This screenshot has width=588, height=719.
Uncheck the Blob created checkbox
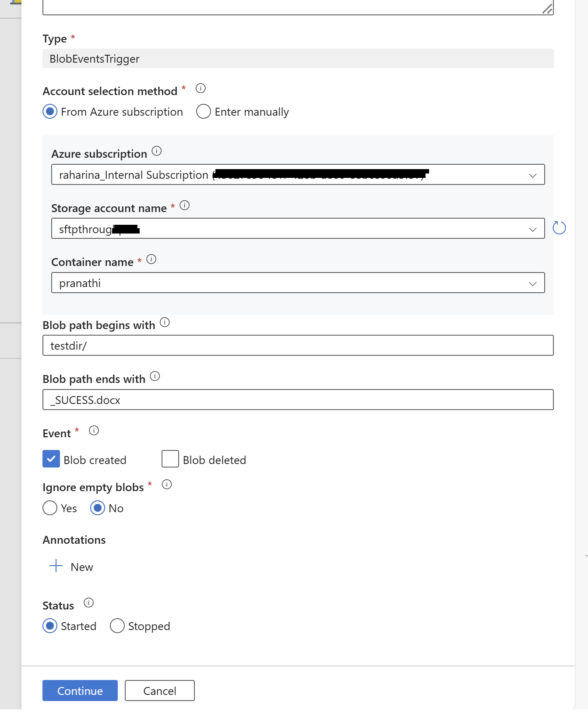[51, 459]
